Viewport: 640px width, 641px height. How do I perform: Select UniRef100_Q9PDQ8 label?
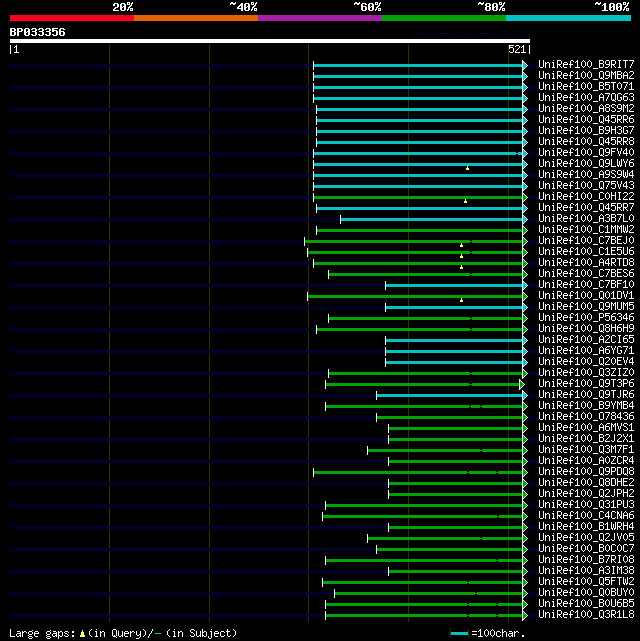tap(586, 471)
